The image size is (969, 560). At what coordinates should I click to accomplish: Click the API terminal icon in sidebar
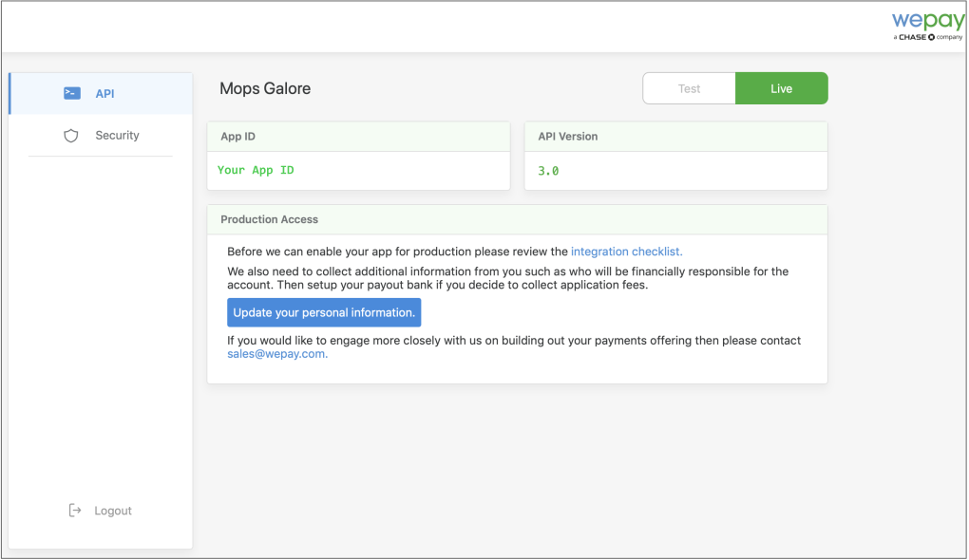(72, 93)
